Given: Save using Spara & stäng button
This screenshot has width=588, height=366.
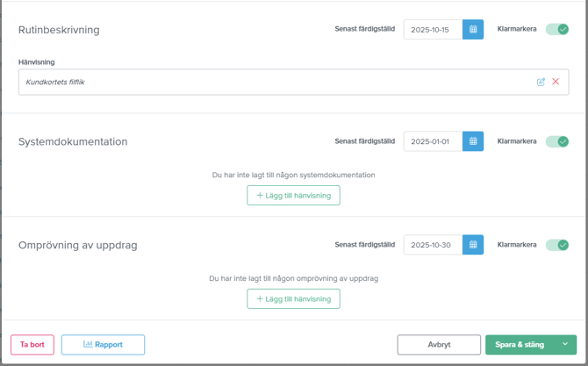Looking at the screenshot, I should (x=520, y=345).
